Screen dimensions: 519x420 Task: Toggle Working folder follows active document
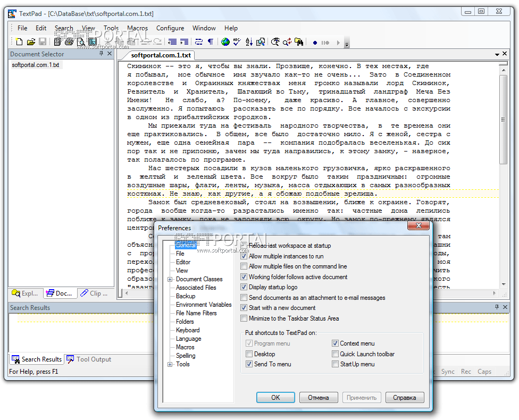pos(244,276)
